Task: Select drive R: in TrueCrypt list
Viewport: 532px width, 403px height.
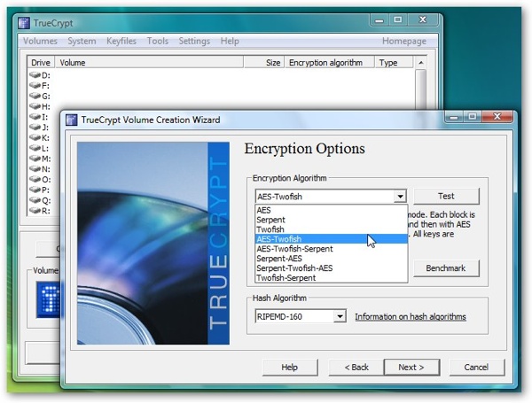Action: 40,211
